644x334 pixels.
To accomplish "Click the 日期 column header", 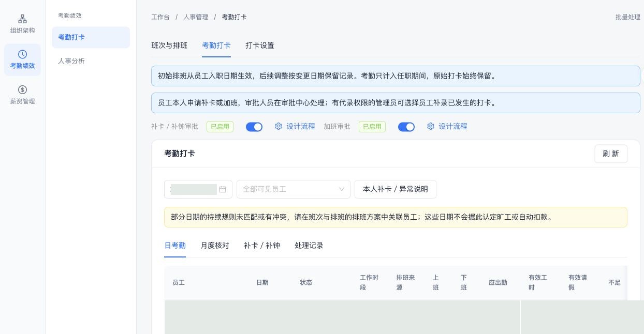I will coord(262,283).
